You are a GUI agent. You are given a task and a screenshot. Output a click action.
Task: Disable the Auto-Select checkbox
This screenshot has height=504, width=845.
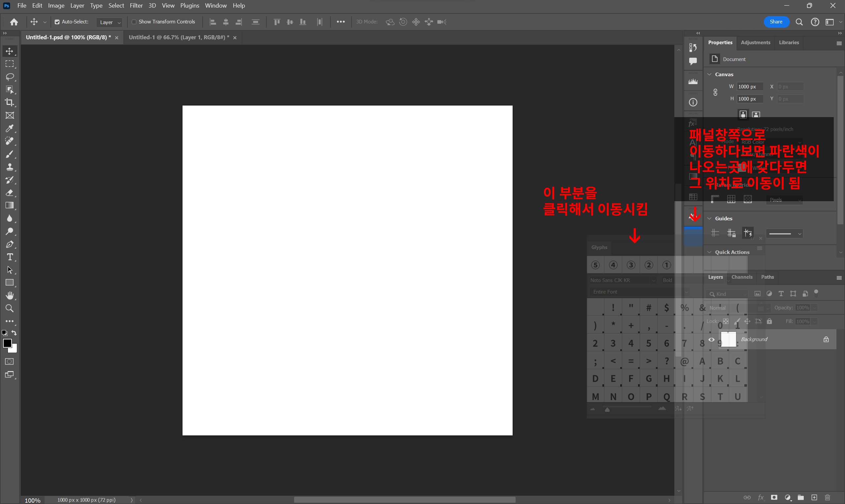57,22
